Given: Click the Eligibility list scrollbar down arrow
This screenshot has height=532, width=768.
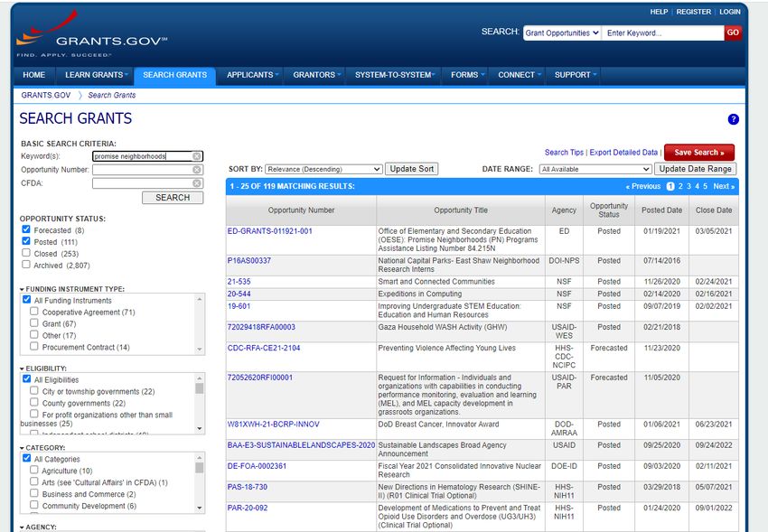Looking at the screenshot, I should [200, 428].
